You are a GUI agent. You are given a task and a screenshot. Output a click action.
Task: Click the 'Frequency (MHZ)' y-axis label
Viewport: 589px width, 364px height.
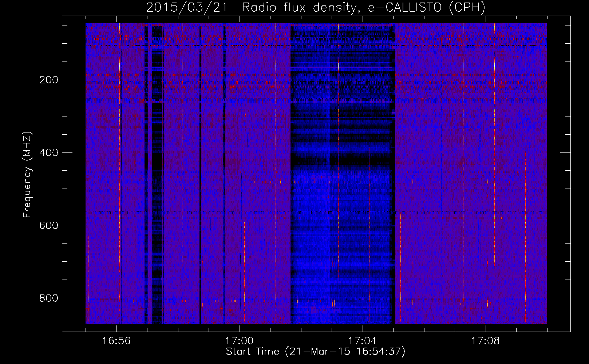click(x=27, y=174)
